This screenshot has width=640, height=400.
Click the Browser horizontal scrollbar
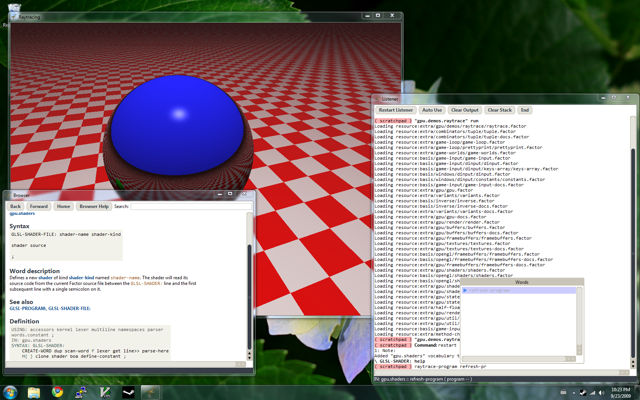point(127,364)
